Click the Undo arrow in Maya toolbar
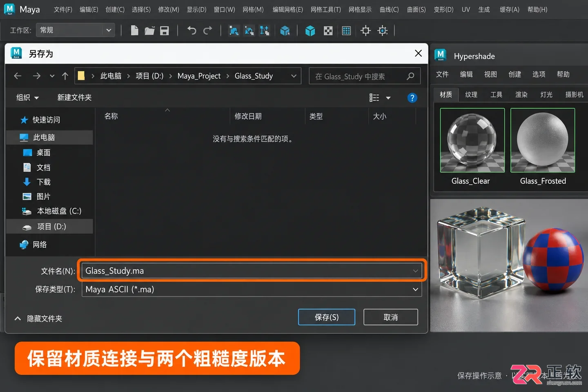Image resolution: width=588 pixels, height=392 pixels. pyautogui.click(x=192, y=30)
